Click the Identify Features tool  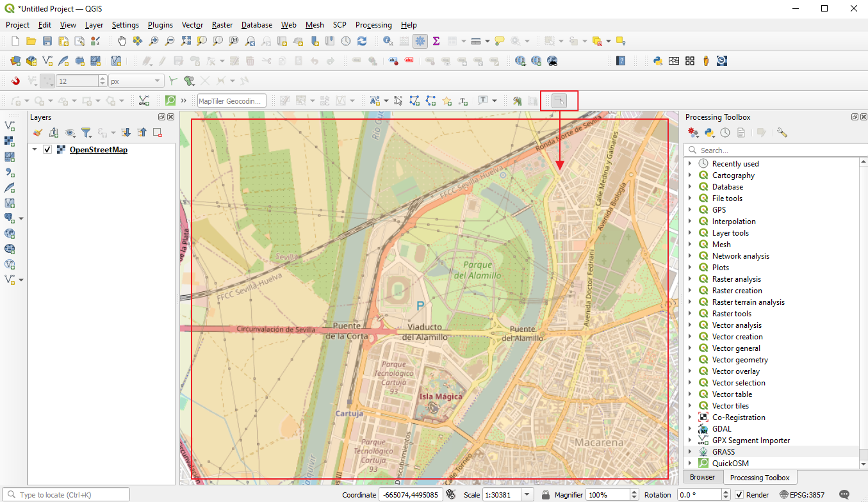388,41
